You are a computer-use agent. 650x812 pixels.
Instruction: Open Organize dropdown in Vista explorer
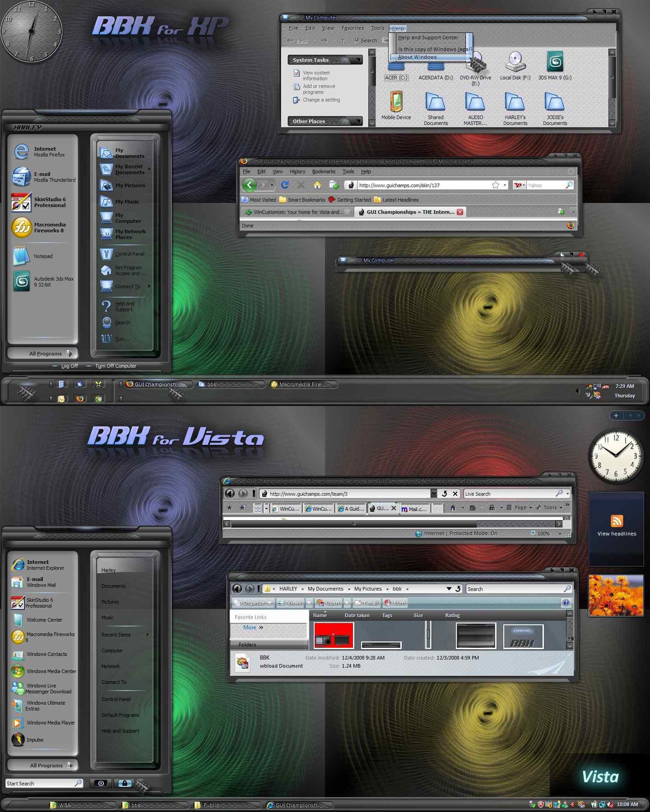pos(270,603)
